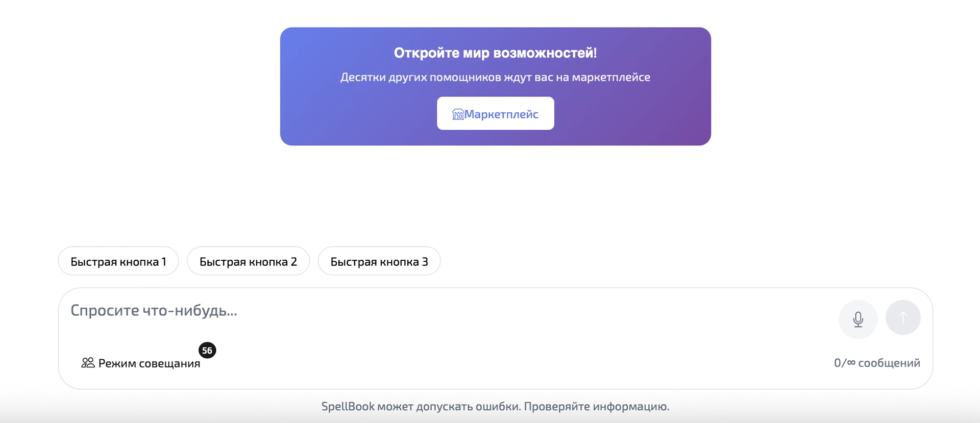Click the people icon for meeting mode
The image size is (980, 423).
click(x=88, y=363)
